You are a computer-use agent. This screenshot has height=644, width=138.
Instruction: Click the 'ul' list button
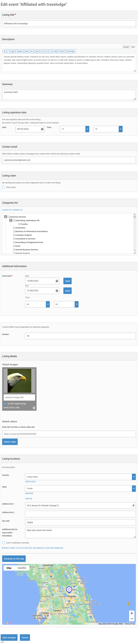pyautogui.click(x=42, y=51)
